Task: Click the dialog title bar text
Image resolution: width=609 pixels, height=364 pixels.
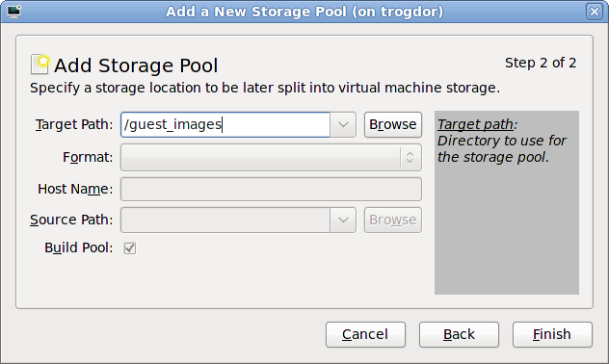Action: coord(304,12)
